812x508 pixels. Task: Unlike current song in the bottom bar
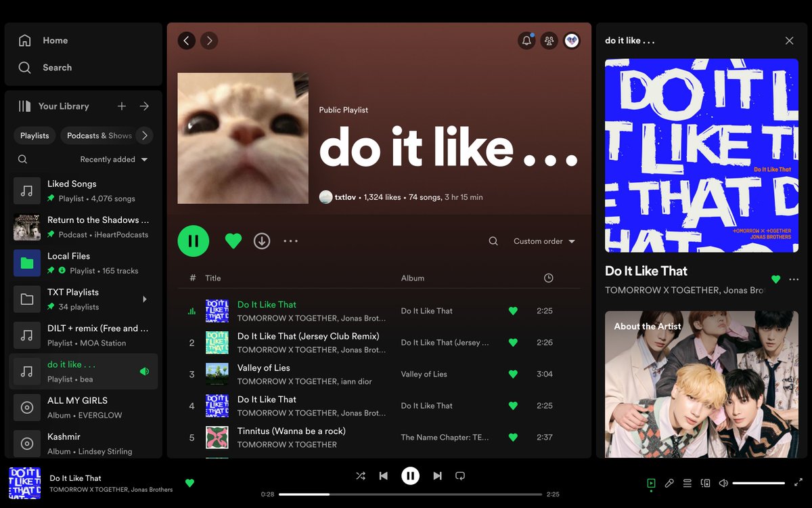click(x=189, y=483)
